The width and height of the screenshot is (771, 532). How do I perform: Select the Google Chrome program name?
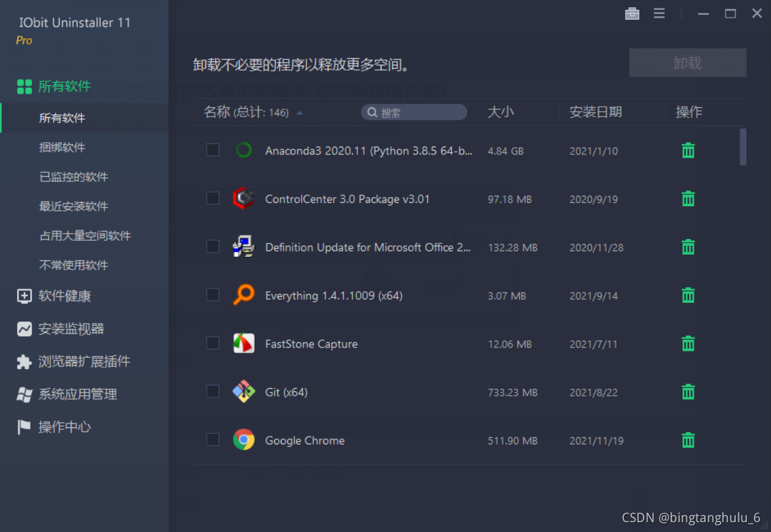tap(305, 440)
